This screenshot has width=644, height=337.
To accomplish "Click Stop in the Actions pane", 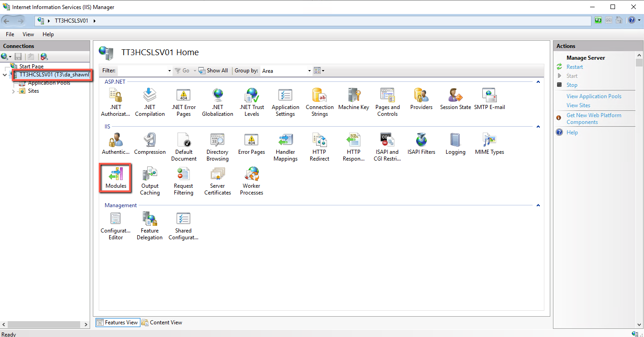I will [572, 85].
